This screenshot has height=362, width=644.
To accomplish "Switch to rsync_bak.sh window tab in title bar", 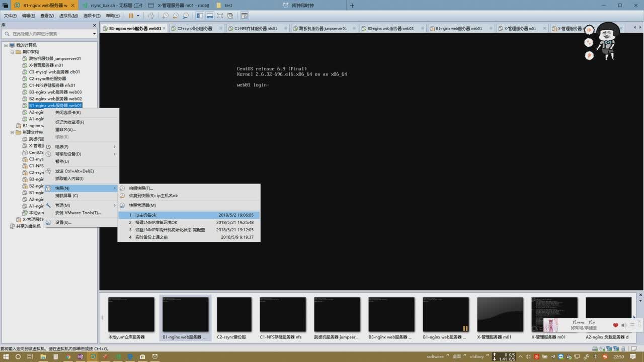I will click(x=113, y=6).
